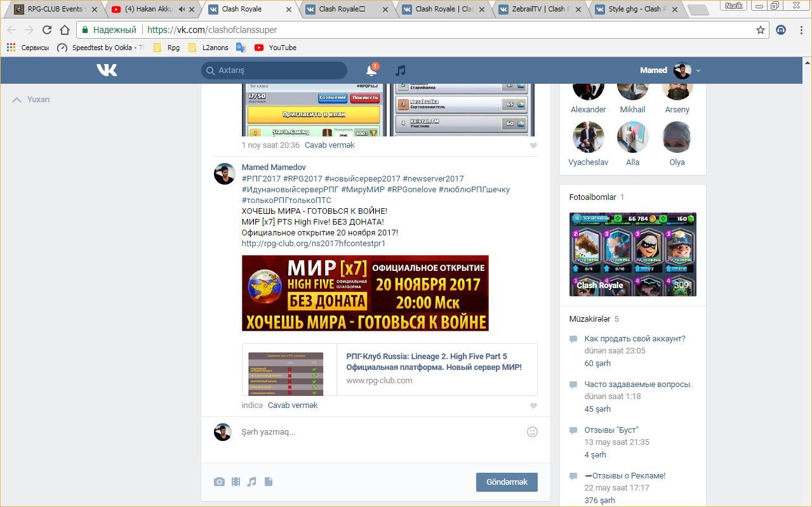Click Yuxarı to go up

pos(32,100)
